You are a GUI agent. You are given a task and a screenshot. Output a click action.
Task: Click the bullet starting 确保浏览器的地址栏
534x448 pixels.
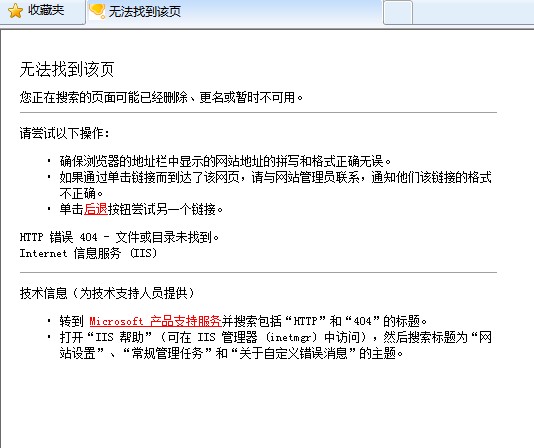pyautogui.click(x=225, y=161)
